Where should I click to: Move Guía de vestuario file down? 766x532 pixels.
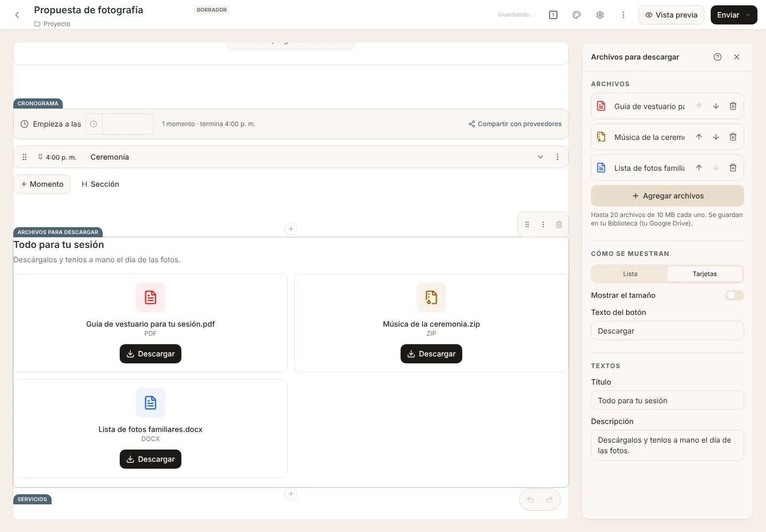coord(716,106)
